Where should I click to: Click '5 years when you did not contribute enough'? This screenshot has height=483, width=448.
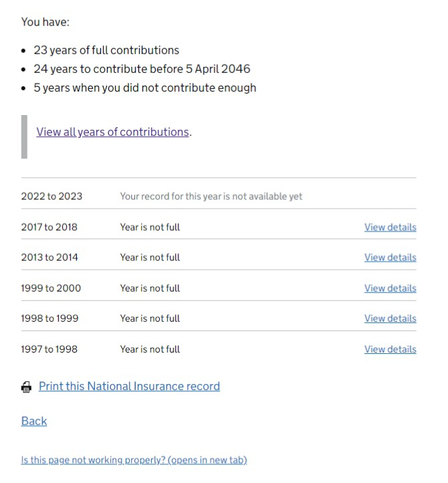(144, 88)
